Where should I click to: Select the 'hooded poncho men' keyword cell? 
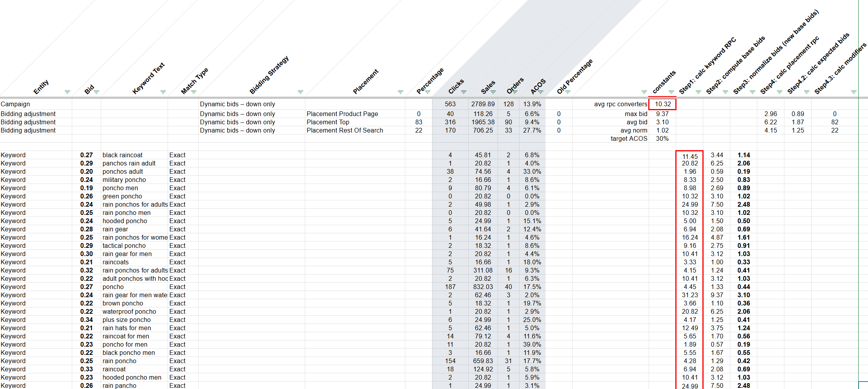click(135, 377)
